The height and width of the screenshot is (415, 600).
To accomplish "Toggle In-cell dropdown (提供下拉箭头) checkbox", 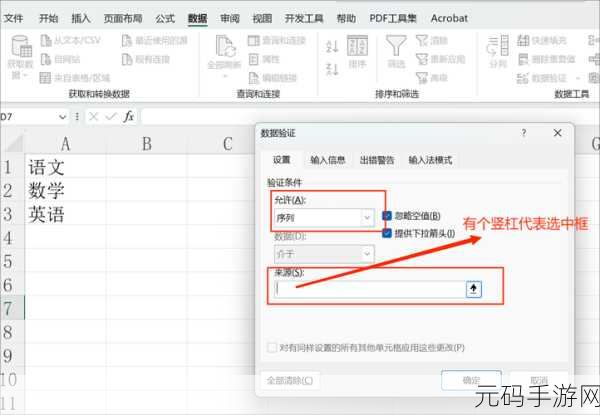I will [386, 233].
